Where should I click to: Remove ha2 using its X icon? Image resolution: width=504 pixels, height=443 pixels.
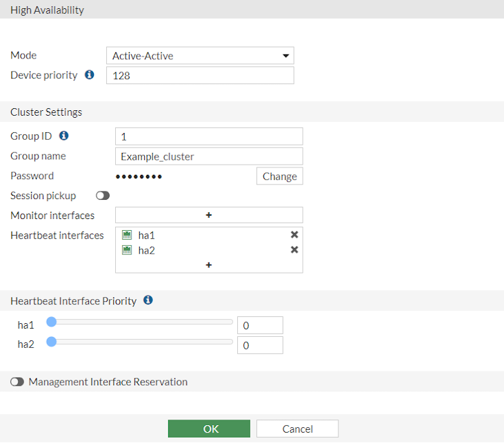294,250
